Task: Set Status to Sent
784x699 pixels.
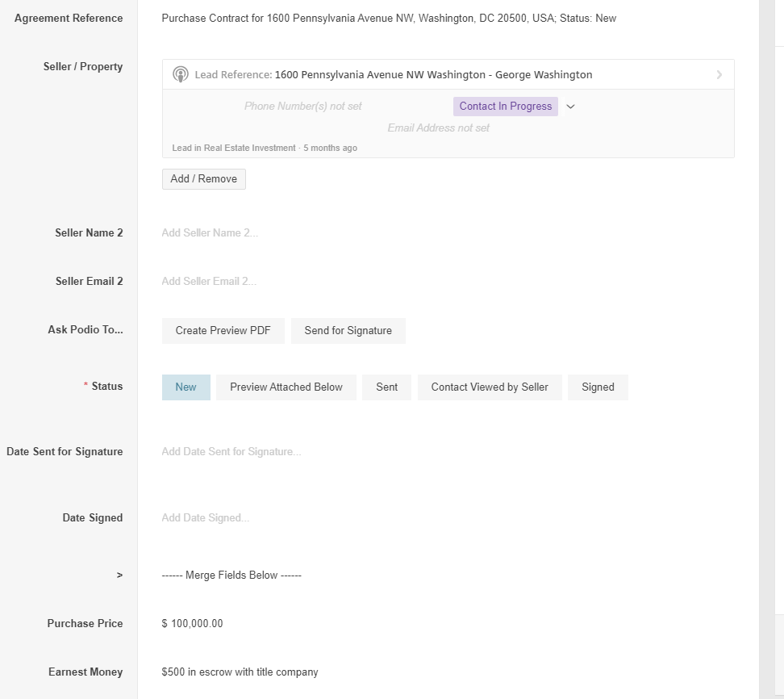Action: click(386, 387)
